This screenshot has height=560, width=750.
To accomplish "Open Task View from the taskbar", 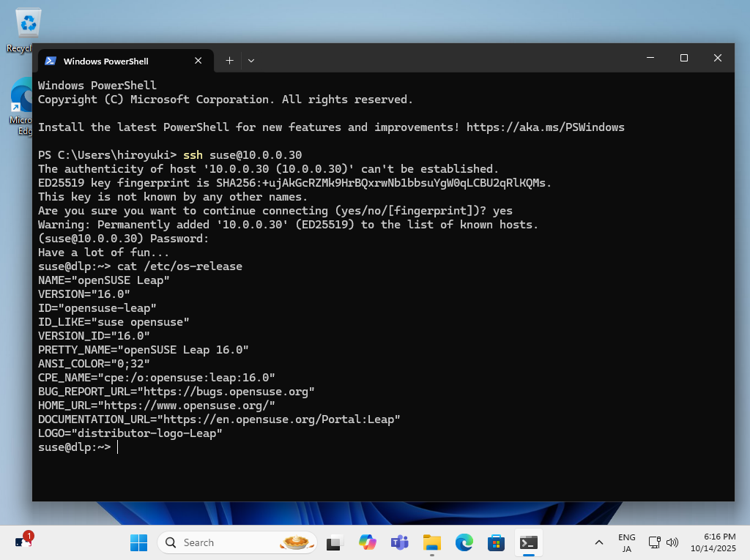I will point(335,542).
